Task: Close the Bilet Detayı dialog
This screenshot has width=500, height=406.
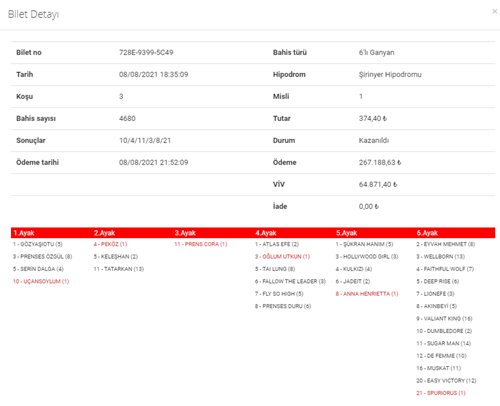Action: tap(495, 11)
